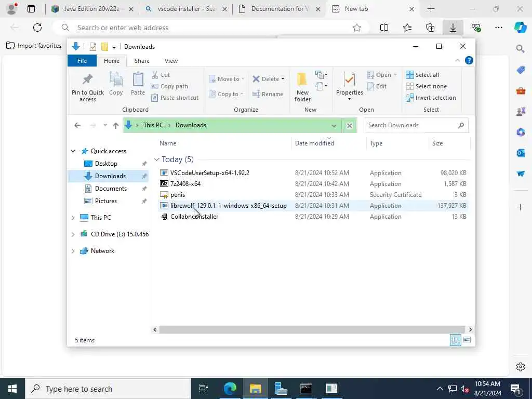Open the Delete dropdown arrow
Screen dimensions: 532x399
[x=283, y=79]
